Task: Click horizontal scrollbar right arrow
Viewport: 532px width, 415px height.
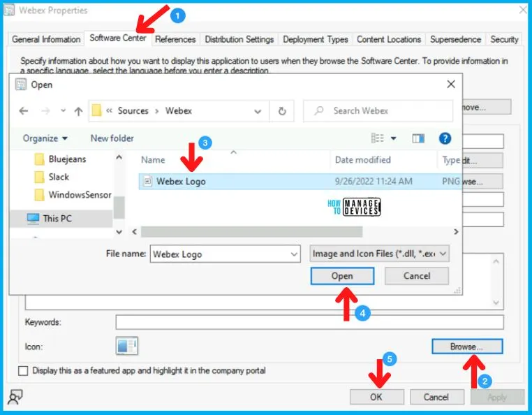Action: click(456, 232)
